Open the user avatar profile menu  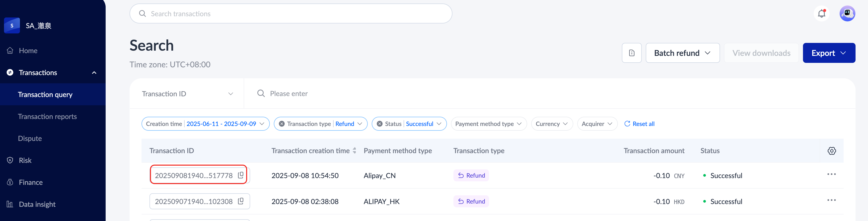[847, 13]
